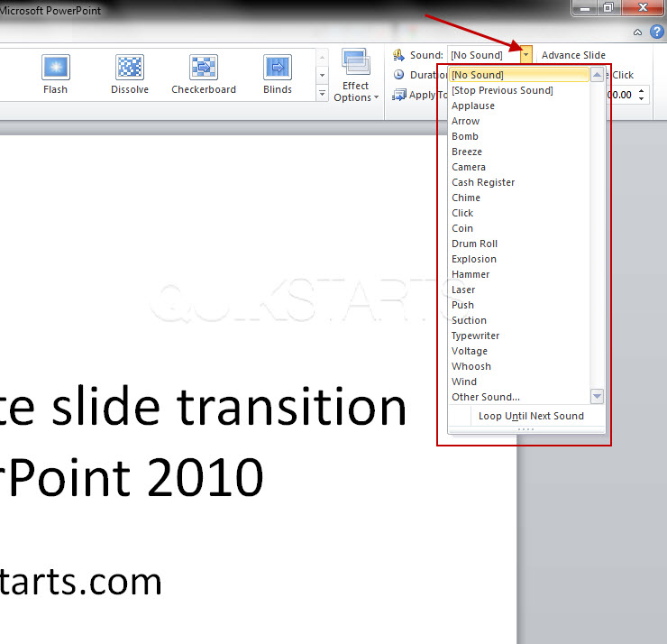The height and width of the screenshot is (644, 667).
Task: Choose the Whoosh sound
Action: pos(519,366)
